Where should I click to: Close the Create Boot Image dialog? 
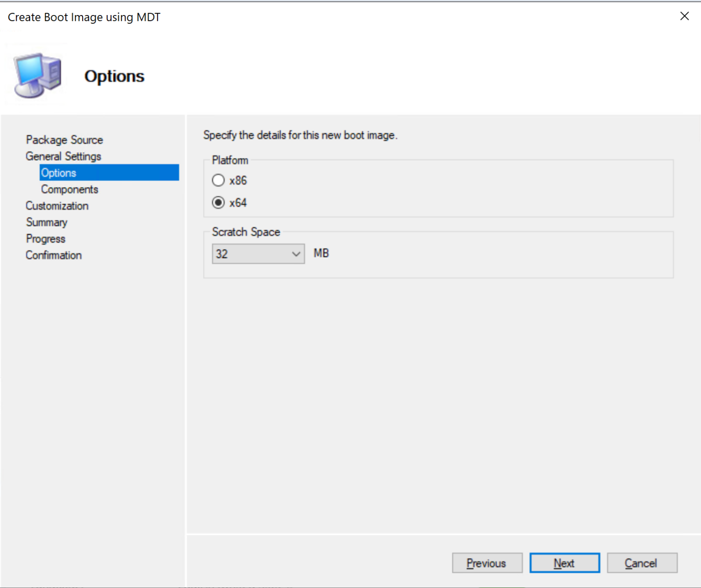[x=684, y=16]
